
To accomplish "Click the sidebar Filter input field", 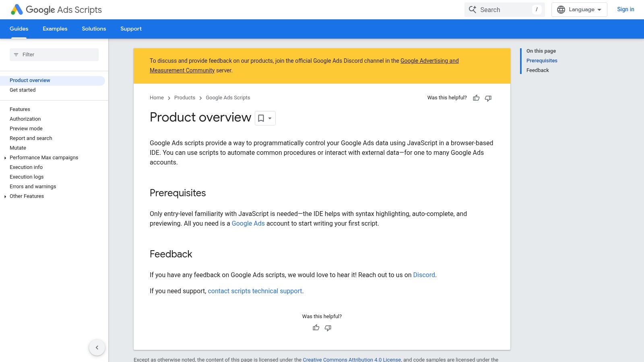I will 54,55.
